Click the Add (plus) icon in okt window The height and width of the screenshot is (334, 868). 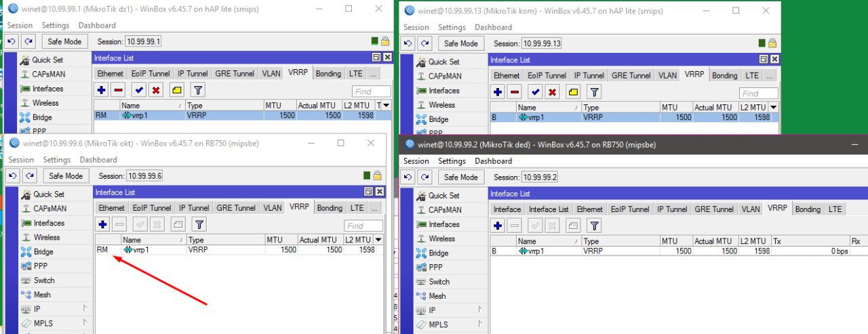click(x=103, y=224)
